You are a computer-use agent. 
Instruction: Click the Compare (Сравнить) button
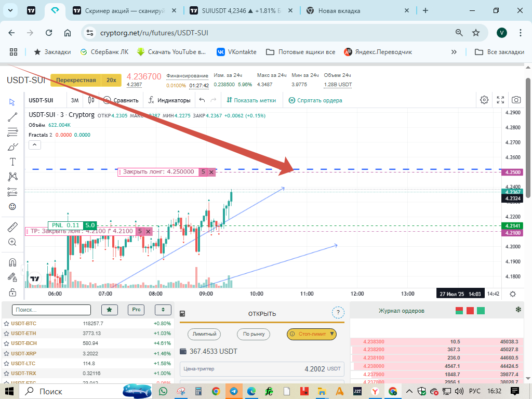click(x=121, y=100)
